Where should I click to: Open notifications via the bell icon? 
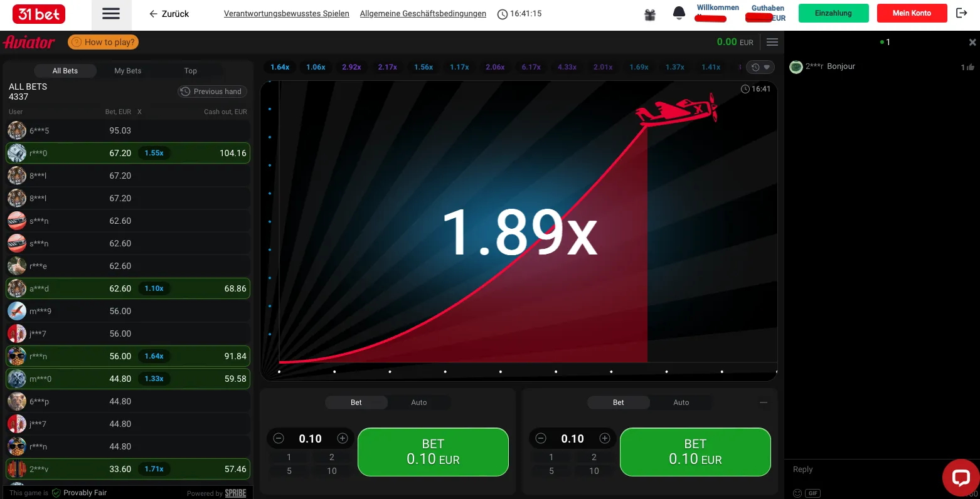point(679,13)
